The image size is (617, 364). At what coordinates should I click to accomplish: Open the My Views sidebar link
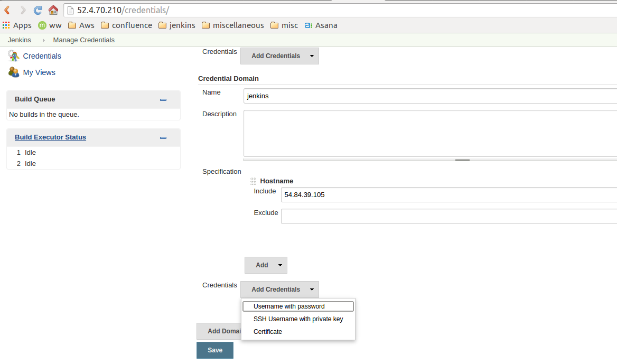click(x=39, y=72)
